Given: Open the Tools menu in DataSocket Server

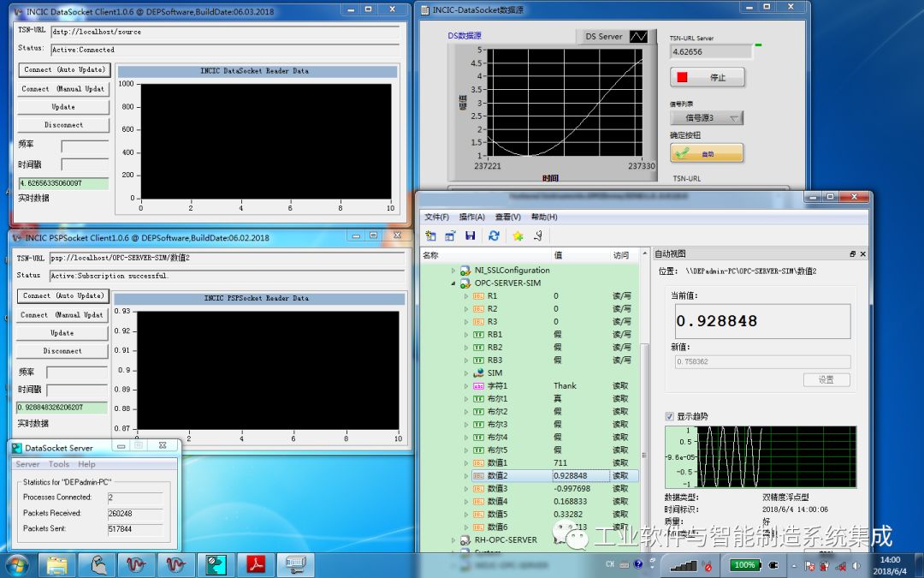Looking at the screenshot, I should coord(59,464).
